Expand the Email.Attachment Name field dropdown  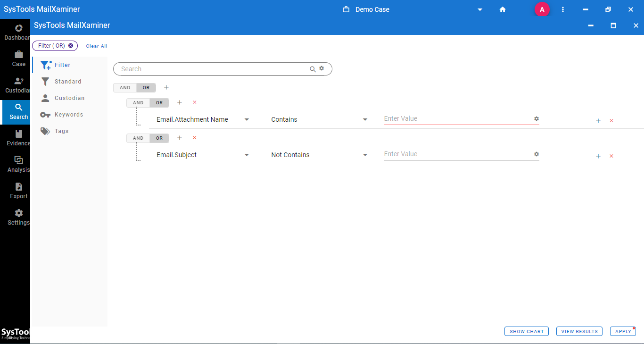coord(247,120)
